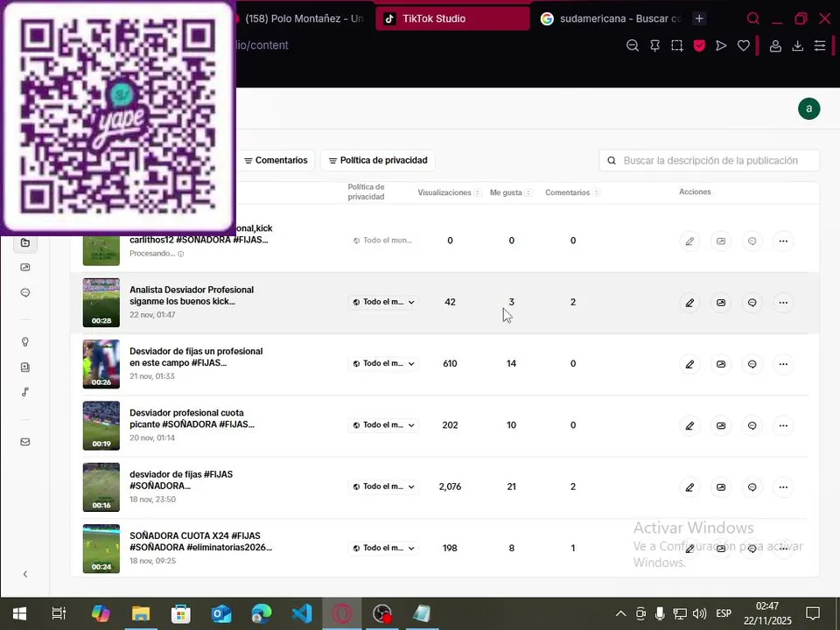Open the music note icon in sidebar

pos(25,392)
